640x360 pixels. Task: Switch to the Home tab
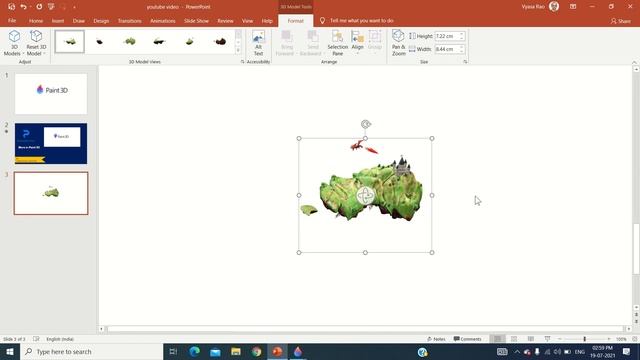[x=36, y=20]
